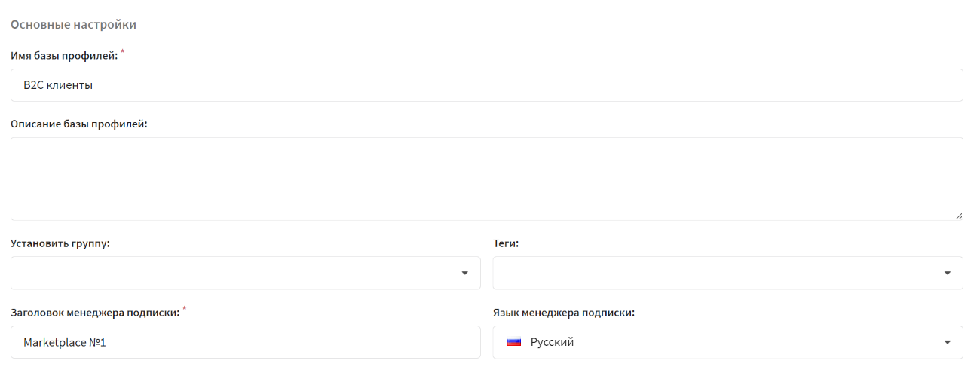Click the Russian flag icon
This screenshot has height=370, width=980.
click(514, 342)
